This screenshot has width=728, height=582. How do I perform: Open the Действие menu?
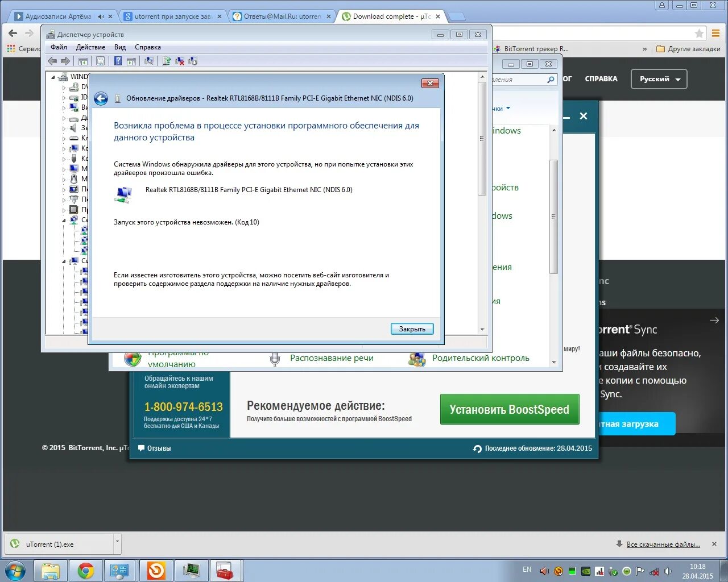pyautogui.click(x=90, y=47)
